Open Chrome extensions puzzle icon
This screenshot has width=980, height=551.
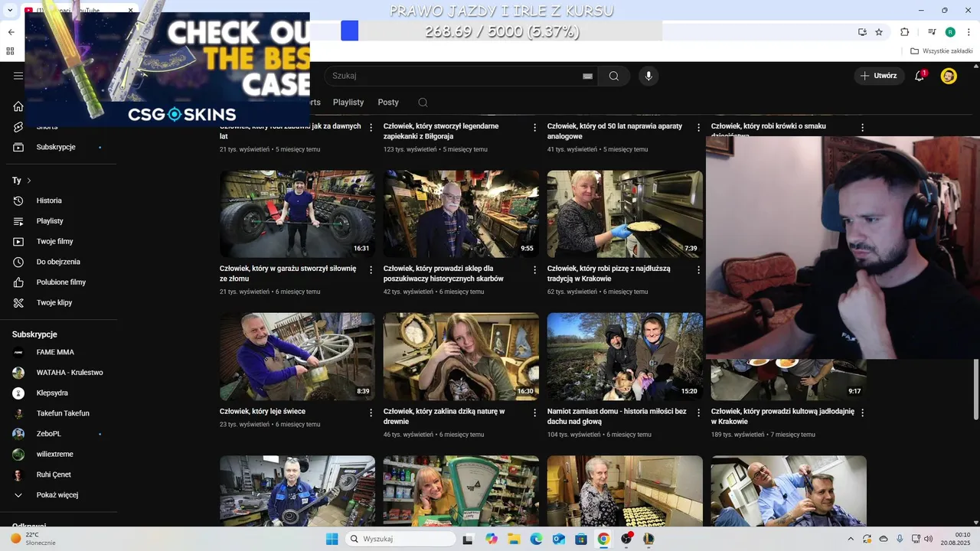click(905, 32)
